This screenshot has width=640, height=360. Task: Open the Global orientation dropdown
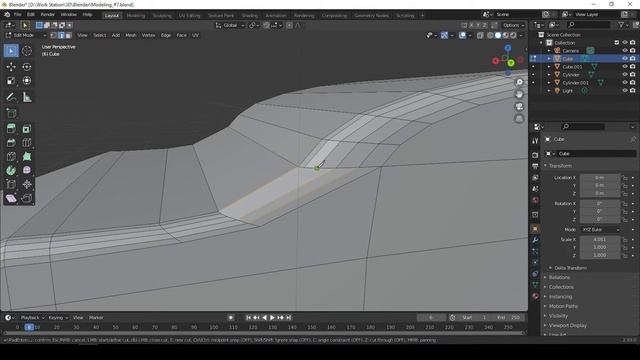tap(230, 25)
